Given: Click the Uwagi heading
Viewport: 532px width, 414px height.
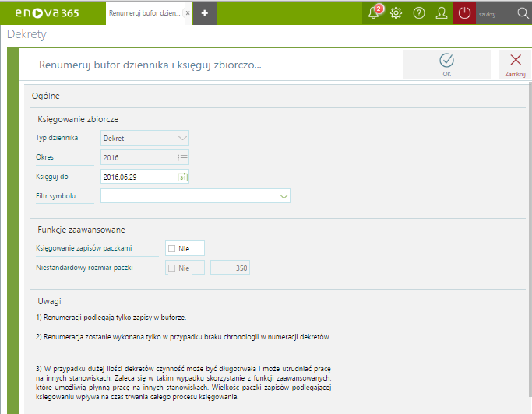Looking at the screenshot, I should click(x=49, y=301).
